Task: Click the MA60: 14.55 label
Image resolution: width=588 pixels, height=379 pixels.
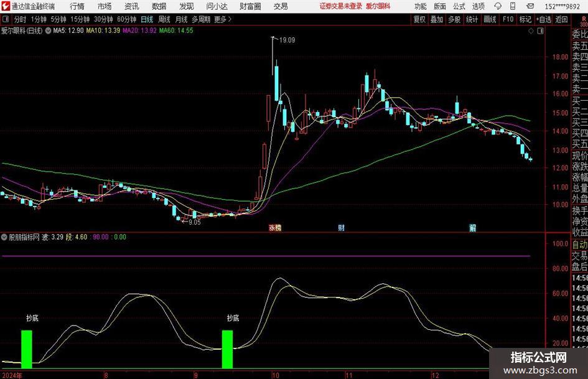Action: tap(176, 30)
